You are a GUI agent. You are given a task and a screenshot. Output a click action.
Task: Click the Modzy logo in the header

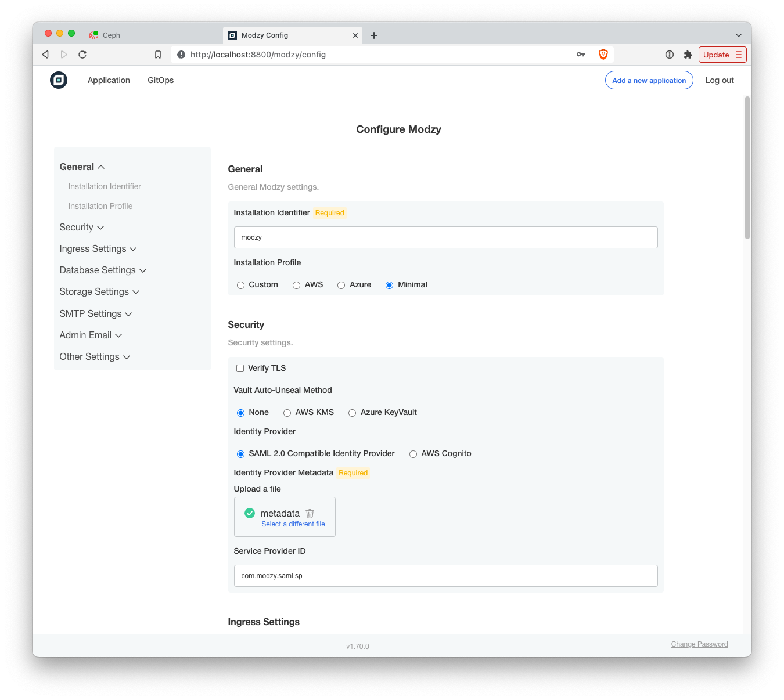click(59, 80)
